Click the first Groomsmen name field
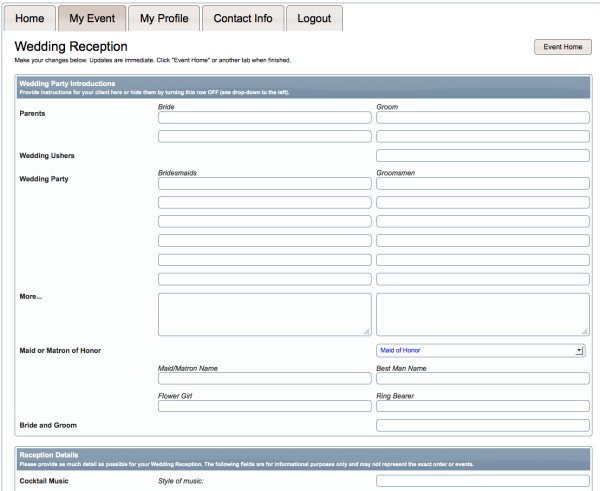 click(482, 183)
